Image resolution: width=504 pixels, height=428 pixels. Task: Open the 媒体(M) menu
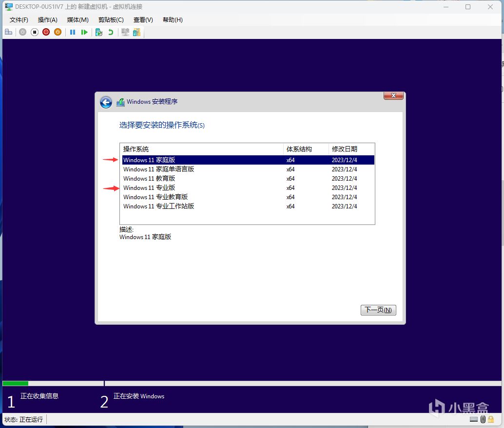(78, 20)
